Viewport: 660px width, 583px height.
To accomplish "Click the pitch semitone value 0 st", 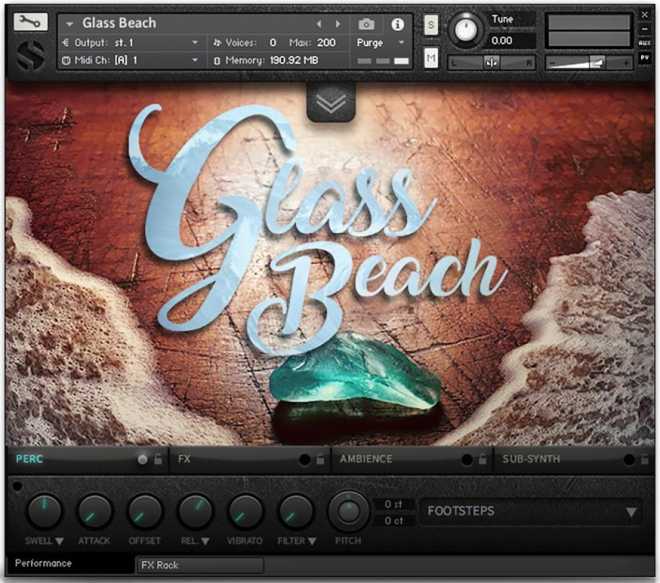I will point(394,504).
